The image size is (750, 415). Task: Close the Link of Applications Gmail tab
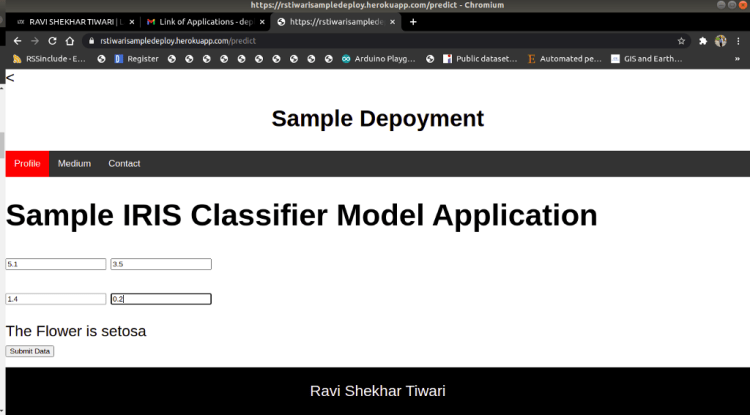click(262, 21)
